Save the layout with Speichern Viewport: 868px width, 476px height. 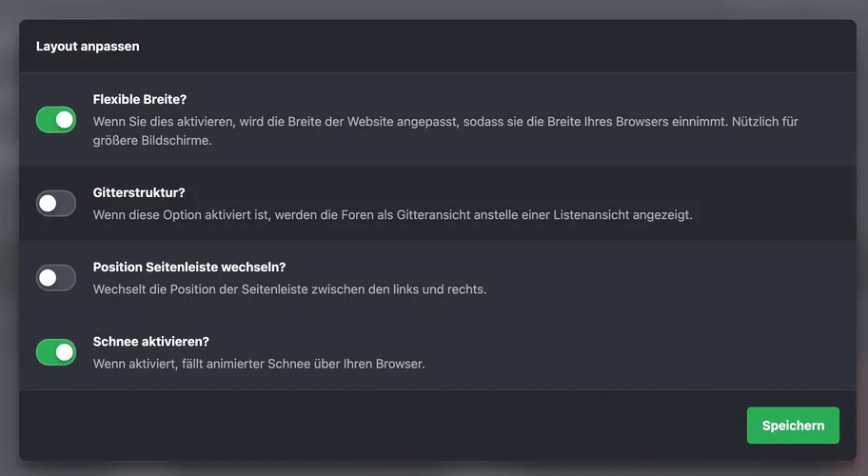793,426
